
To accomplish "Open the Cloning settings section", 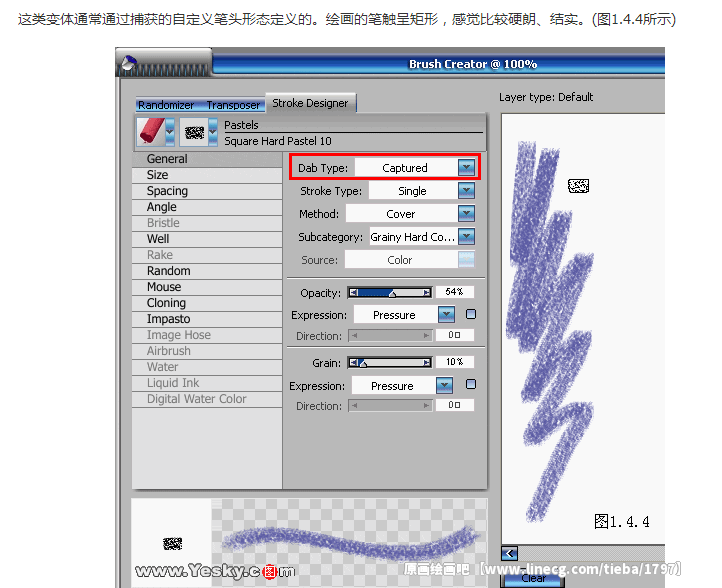I will [x=207, y=303].
